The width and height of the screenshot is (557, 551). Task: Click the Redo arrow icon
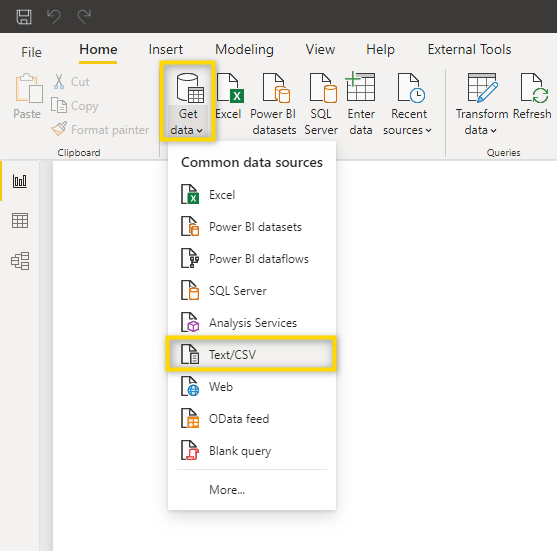(x=84, y=16)
